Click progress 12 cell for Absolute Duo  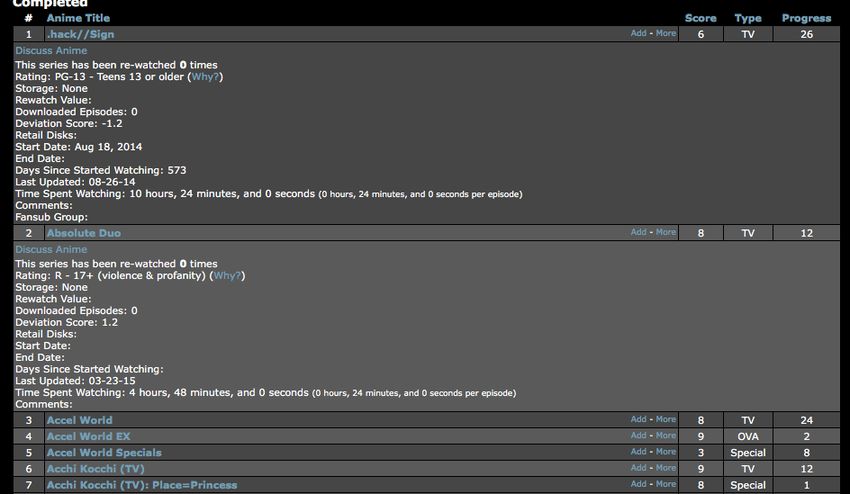(x=807, y=233)
